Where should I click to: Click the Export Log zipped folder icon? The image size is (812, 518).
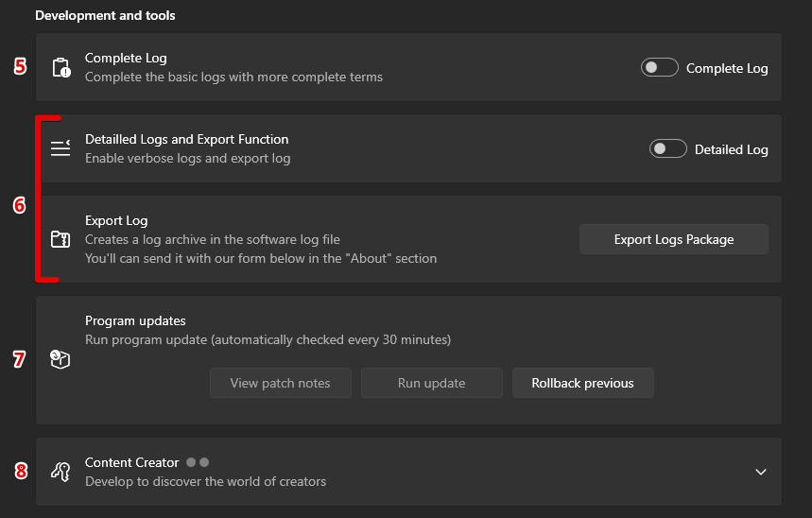pos(60,239)
